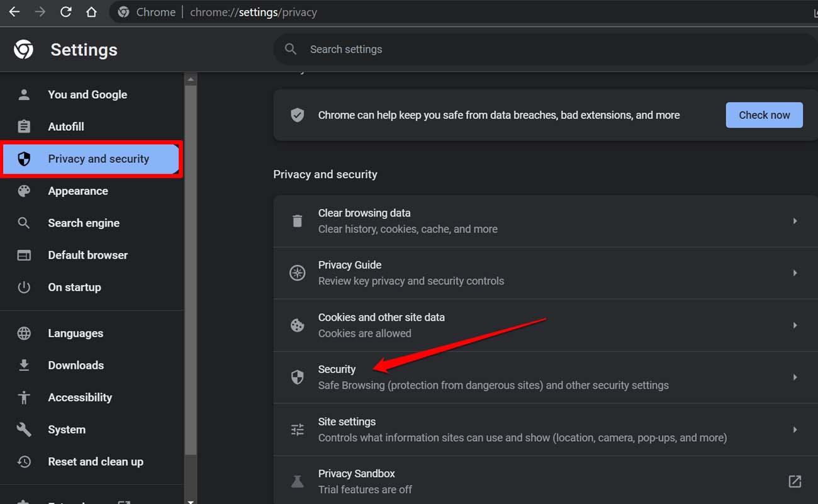Open Cookies and other site data
The height and width of the screenshot is (504, 818).
click(546, 325)
